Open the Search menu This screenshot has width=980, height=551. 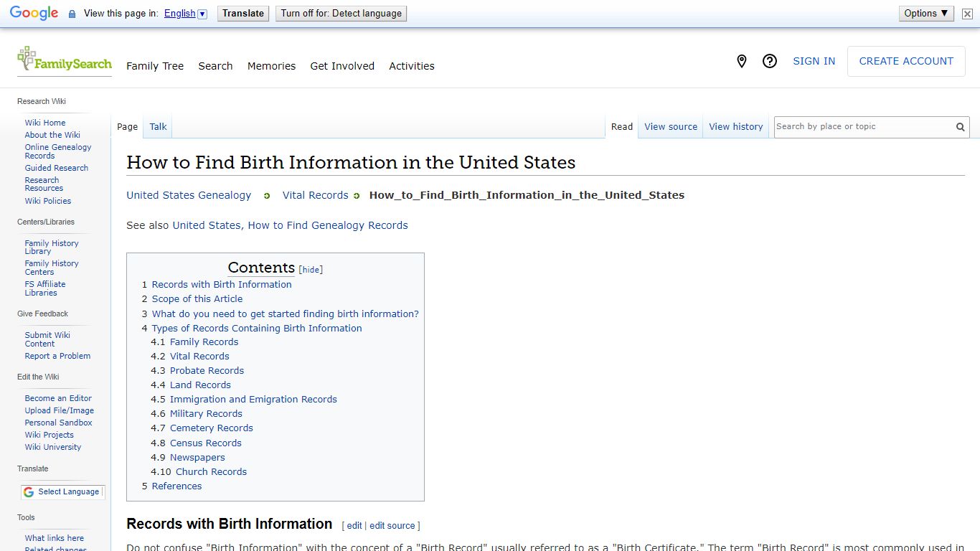point(215,66)
